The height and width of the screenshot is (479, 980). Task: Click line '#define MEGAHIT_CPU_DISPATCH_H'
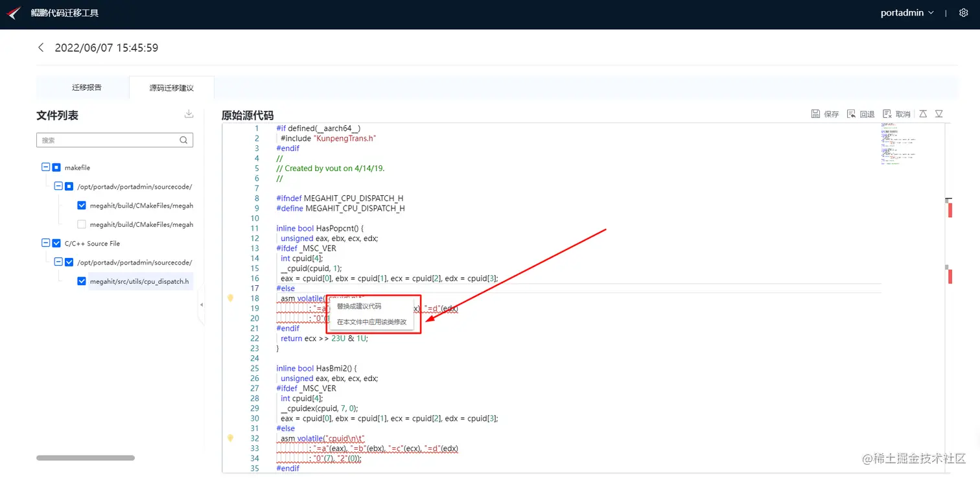pos(341,208)
